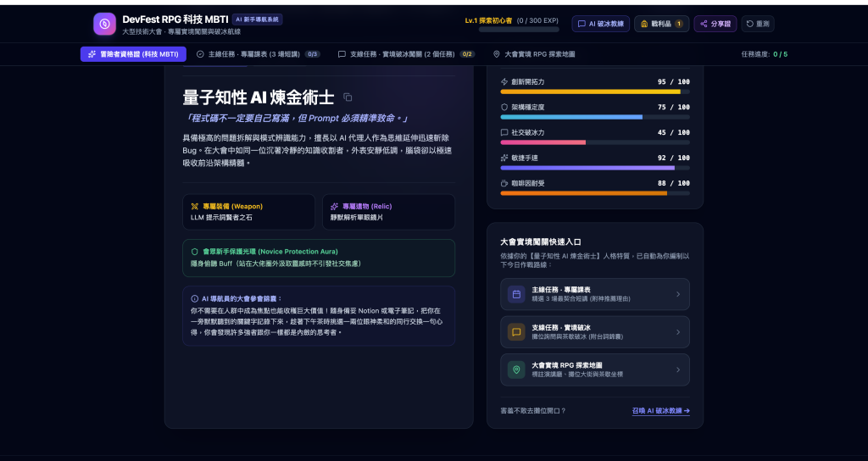
Task: Open the 支線任務 · 實境破冰 card chevron
Action: 678,332
